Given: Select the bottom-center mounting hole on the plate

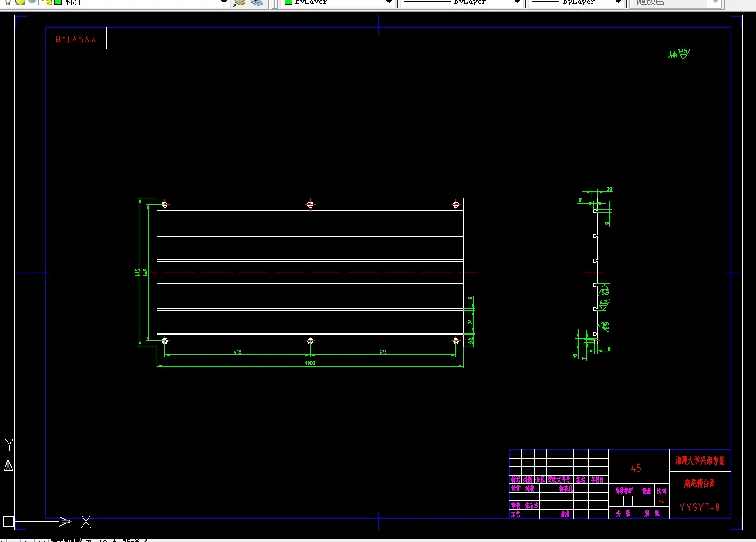Looking at the screenshot, I should 310,341.
